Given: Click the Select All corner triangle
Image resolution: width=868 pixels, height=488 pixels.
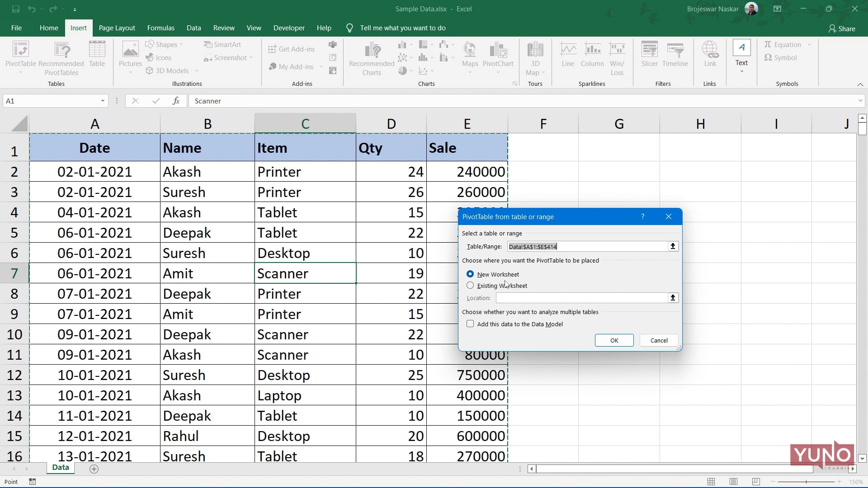Looking at the screenshot, I should point(19,123).
